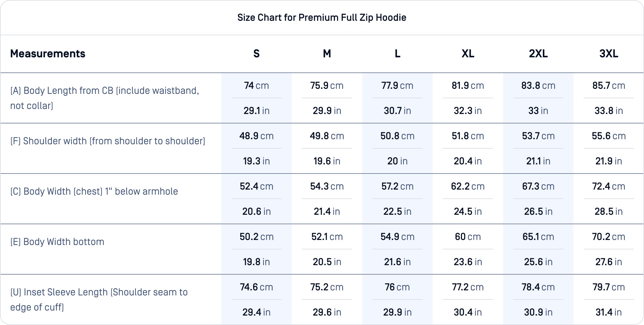Select the 31.4 in sleeve length cell
Image resolution: width=644 pixels, height=325 pixels.
[x=608, y=312]
